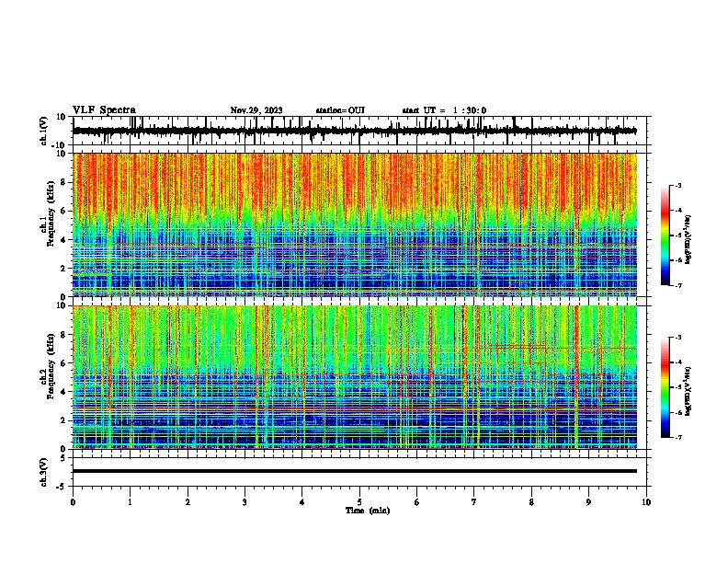Click inside the ch.2 frequency spectrogram
This screenshot has width=728, height=563.
click(x=355, y=377)
